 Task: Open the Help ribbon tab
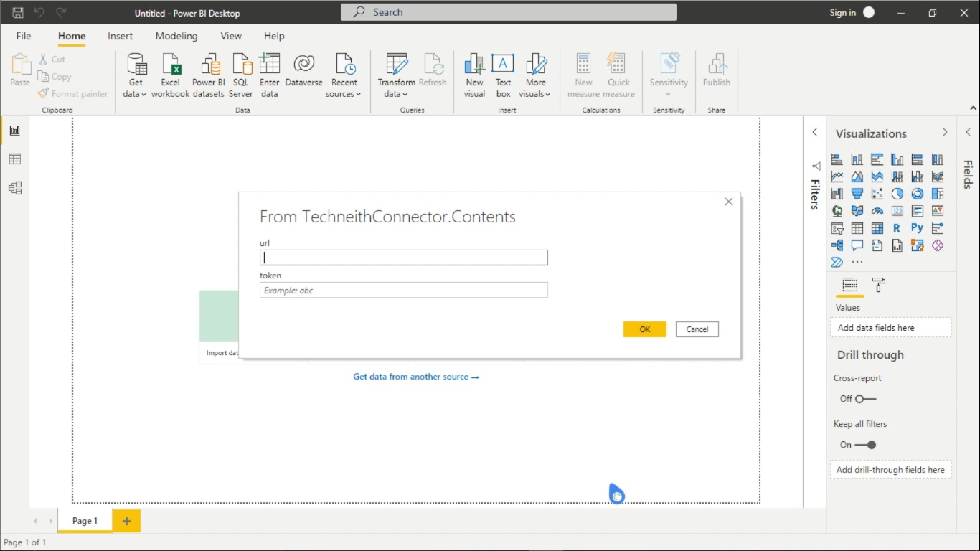[274, 36]
